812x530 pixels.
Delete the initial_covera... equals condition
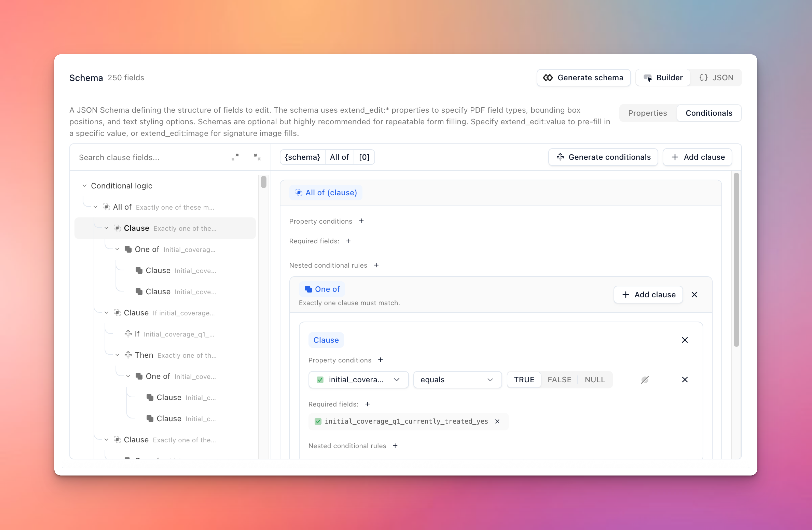click(685, 380)
